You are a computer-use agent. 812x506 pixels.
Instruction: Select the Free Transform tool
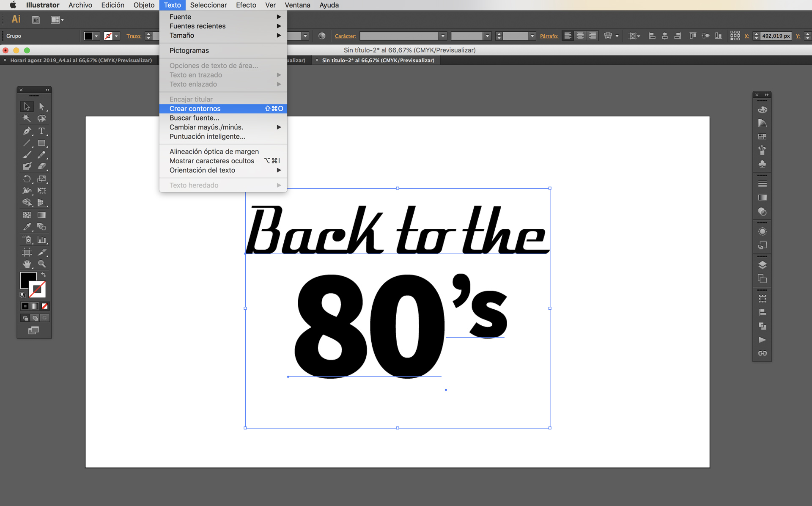(41, 191)
